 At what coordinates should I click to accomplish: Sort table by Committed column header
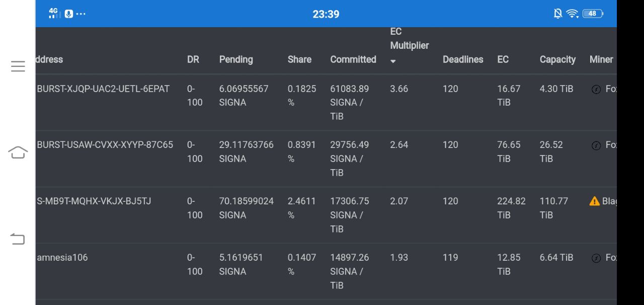pos(353,59)
